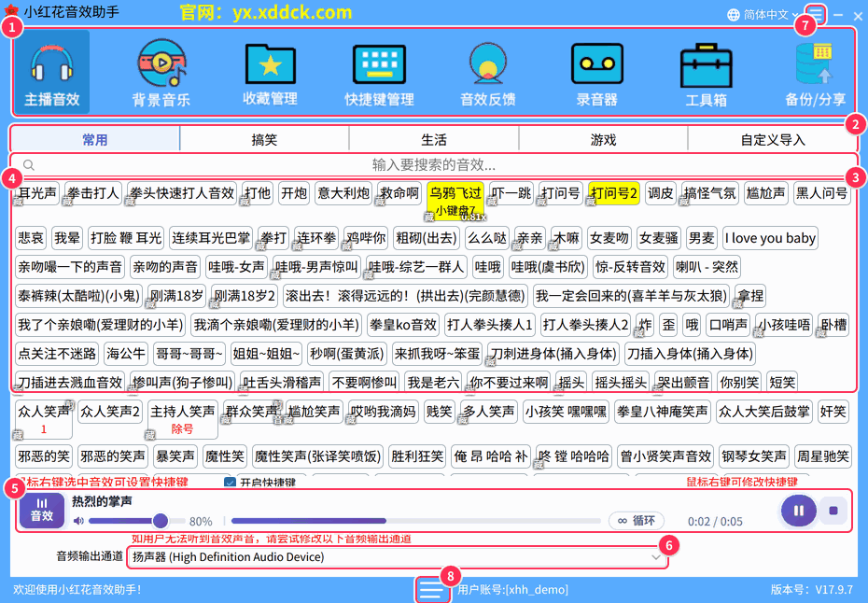The width and height of the screenshot is (868, 603).
Task: Click the 版本号: V17.9.7 text
Action: [812, 590]
